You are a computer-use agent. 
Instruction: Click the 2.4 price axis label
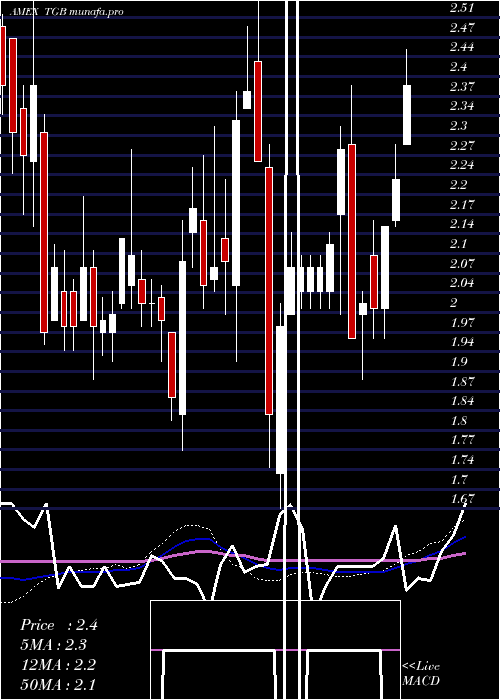(458, 67)
